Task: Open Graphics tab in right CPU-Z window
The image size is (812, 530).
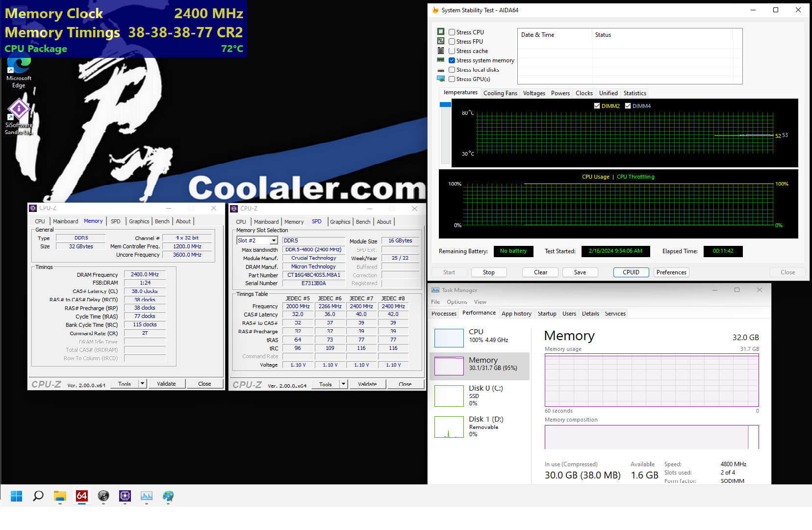Action: tap(340, 222)
